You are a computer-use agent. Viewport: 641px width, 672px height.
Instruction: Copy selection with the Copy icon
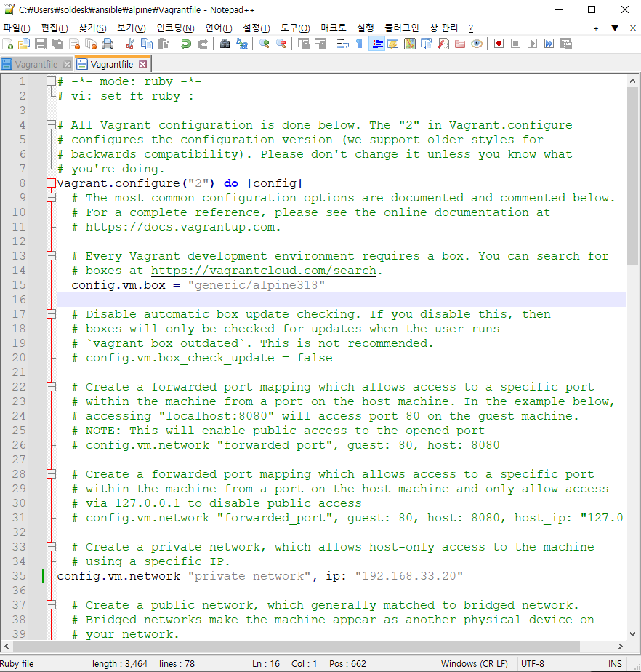tap(146, 44)
